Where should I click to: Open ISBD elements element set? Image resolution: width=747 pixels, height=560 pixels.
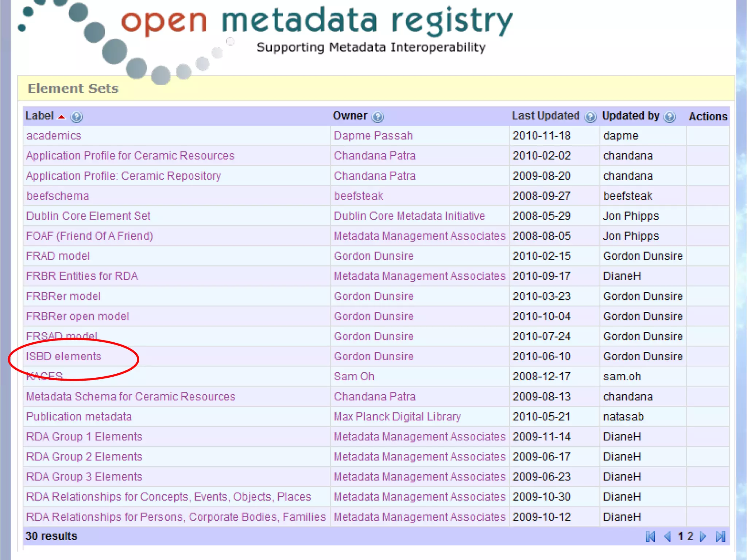(x=64, y=356)
